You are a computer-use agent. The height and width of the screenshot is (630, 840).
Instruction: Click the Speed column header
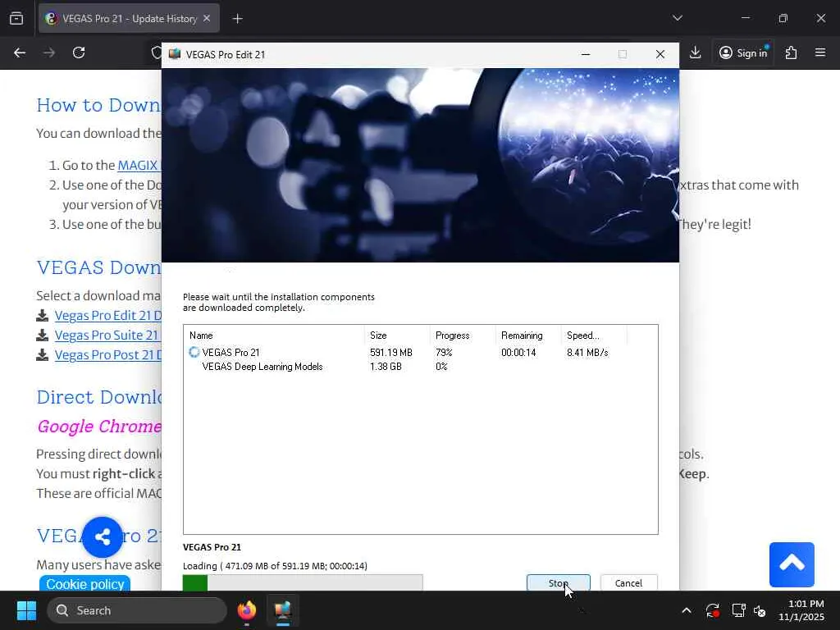[x=594, y=336]
